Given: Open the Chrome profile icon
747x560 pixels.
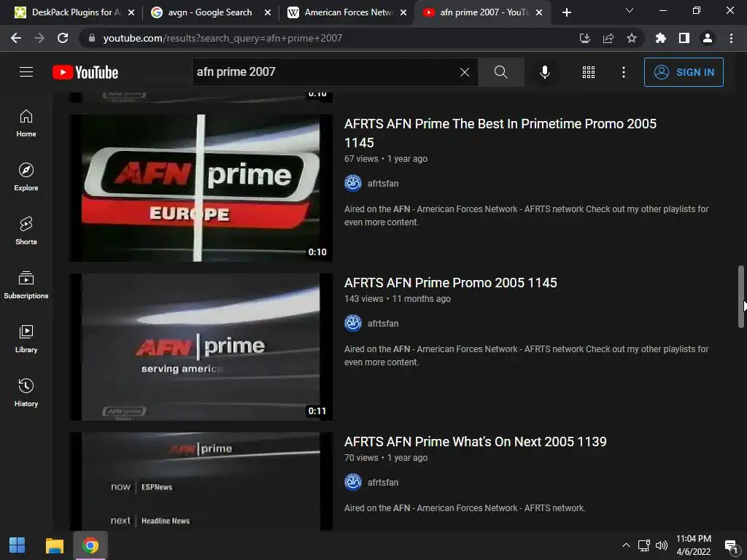Looking at the screenshot, I should [x=708, y=38].
